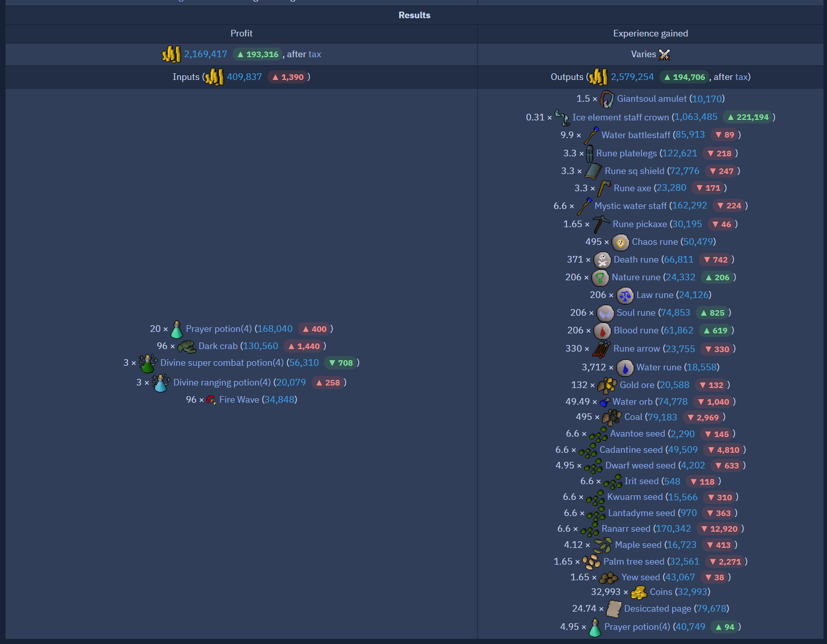Click the Desiccated page icon
The image size is (827, 644).
coord(614,609)
